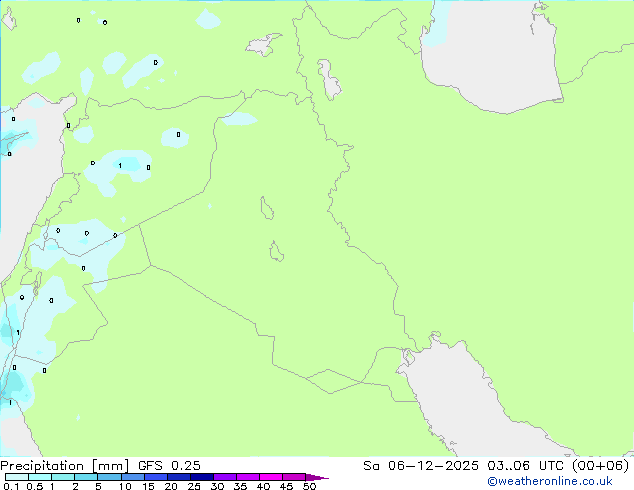
Task: Select the 'Precipitation [mm]' title text
Action: (x=65, y=466)
